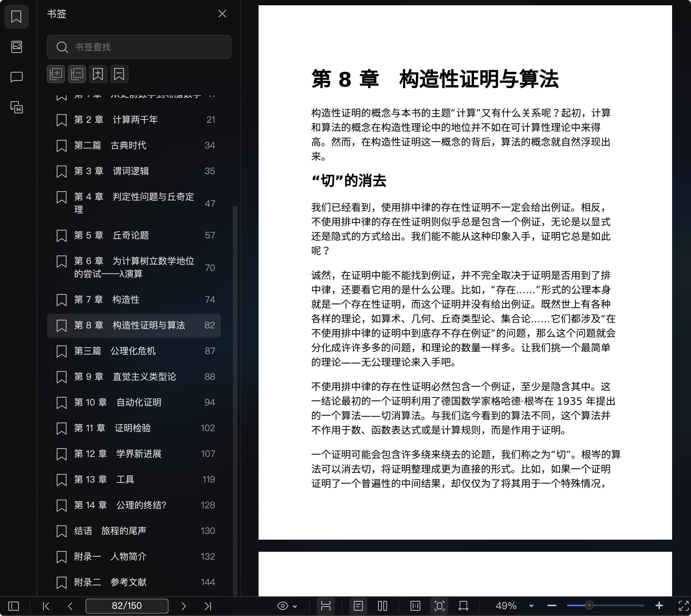Add a new bookmark button

pos(98,74)
